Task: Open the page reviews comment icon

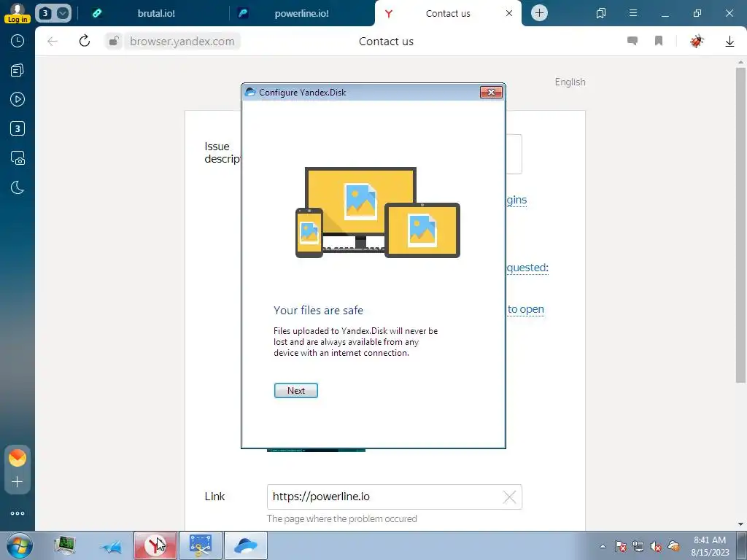Action: click(632, 41)
